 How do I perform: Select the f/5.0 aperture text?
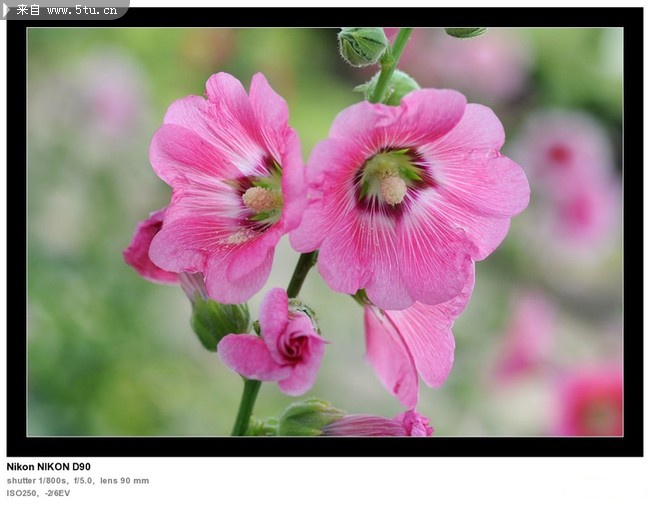click(84, 480)
